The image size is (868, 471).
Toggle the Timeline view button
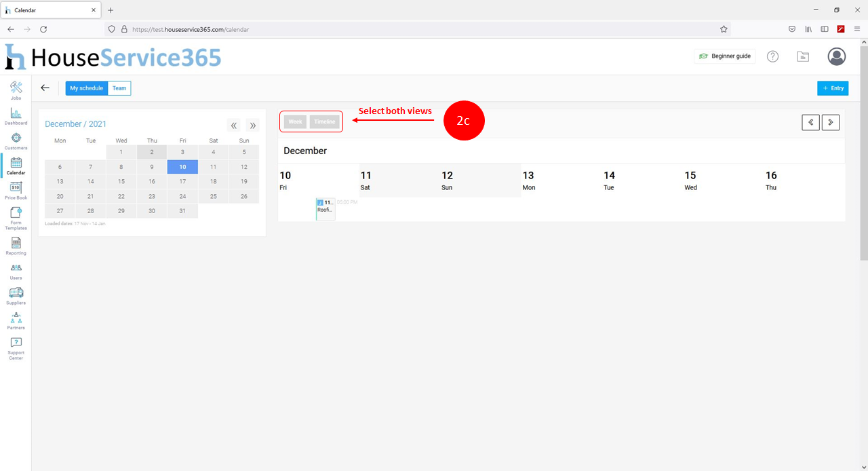click(325, 122)
